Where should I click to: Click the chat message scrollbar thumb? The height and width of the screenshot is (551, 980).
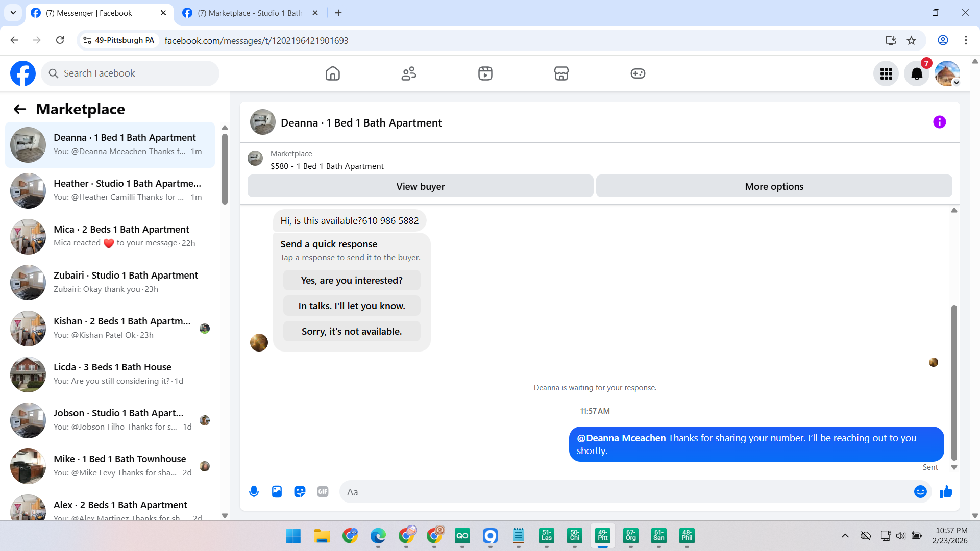953,383
